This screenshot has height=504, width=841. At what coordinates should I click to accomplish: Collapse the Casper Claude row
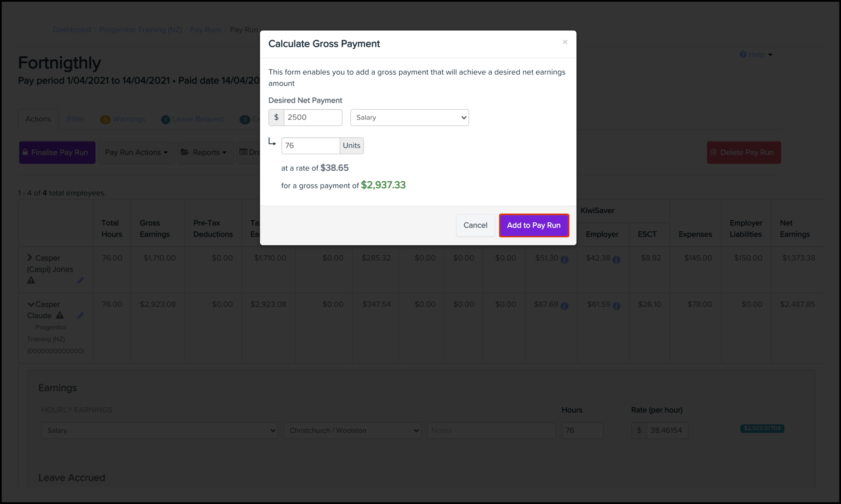click(31, 304)
